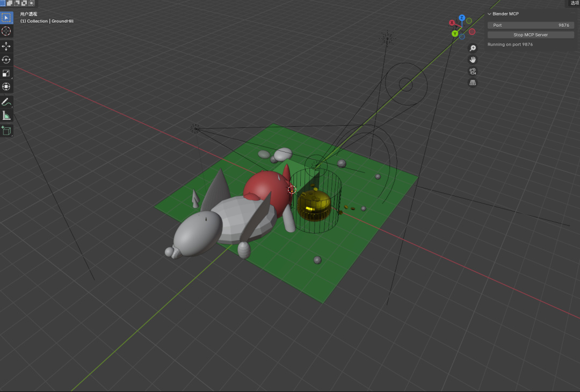Select the point light left of the plane

coord(195,128)
